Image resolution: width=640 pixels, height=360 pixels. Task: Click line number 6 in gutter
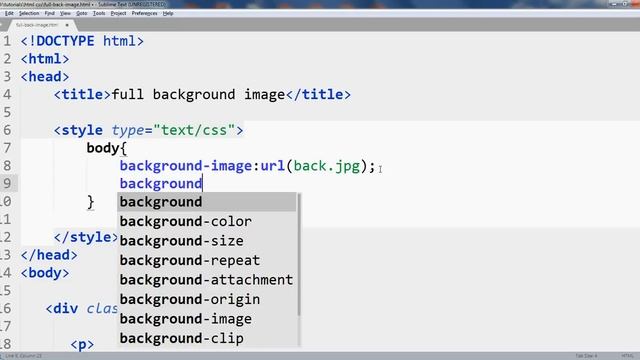tap(7, 130)
